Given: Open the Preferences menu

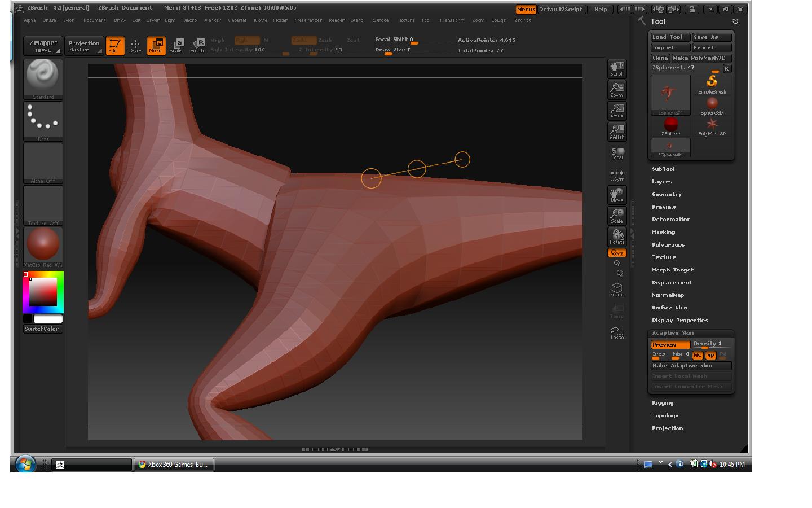Looking at the screenshot, I should pos(307,20).
